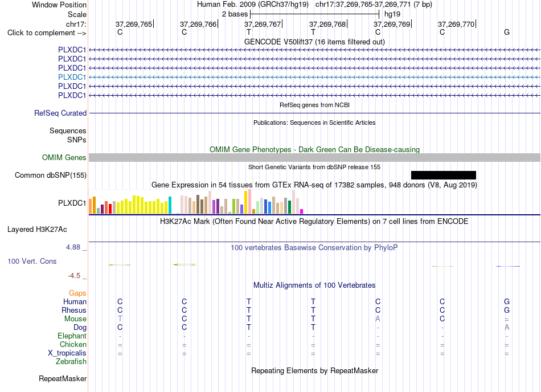
Task: Click the black Common dbSNP variant block
Action: click(444, 175)
